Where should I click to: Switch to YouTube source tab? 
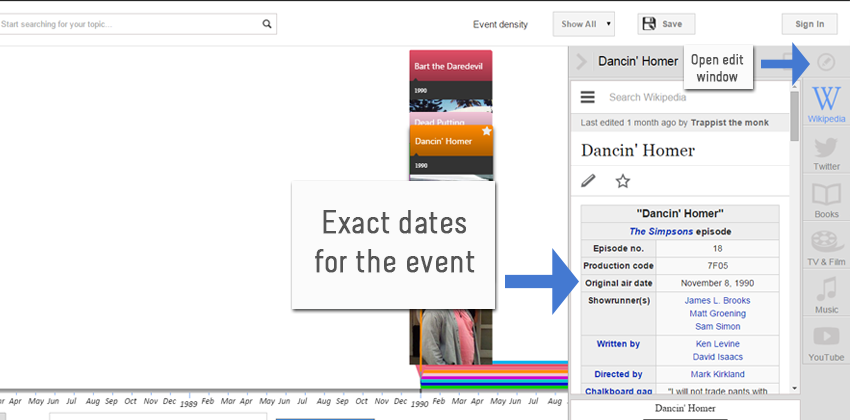[826, 343]
